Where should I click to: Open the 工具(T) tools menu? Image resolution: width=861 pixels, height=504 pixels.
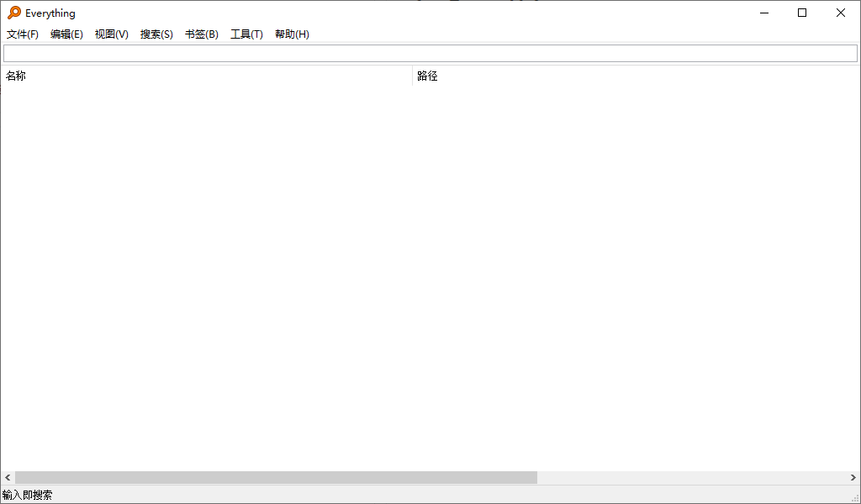pyautogui.click(x=246, y=34)
